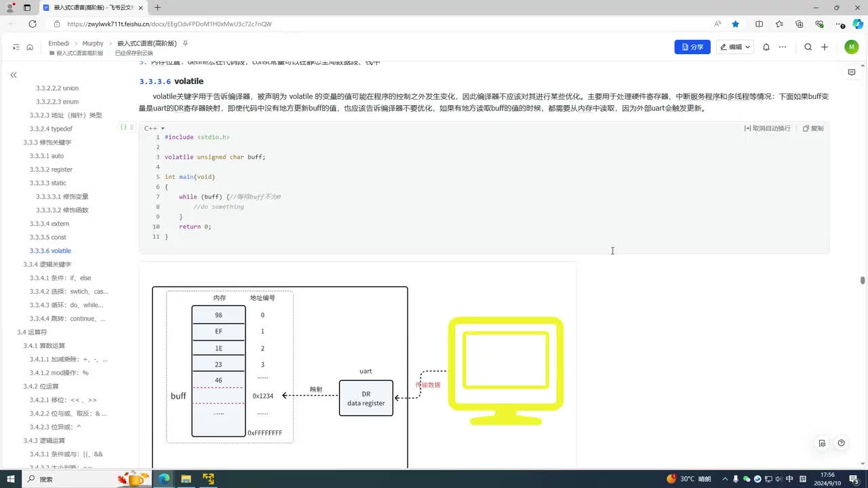Jump to 3.4.2 位运算 in outline
This screenshot has width=868, height=488.
click(x=41, y=386)
